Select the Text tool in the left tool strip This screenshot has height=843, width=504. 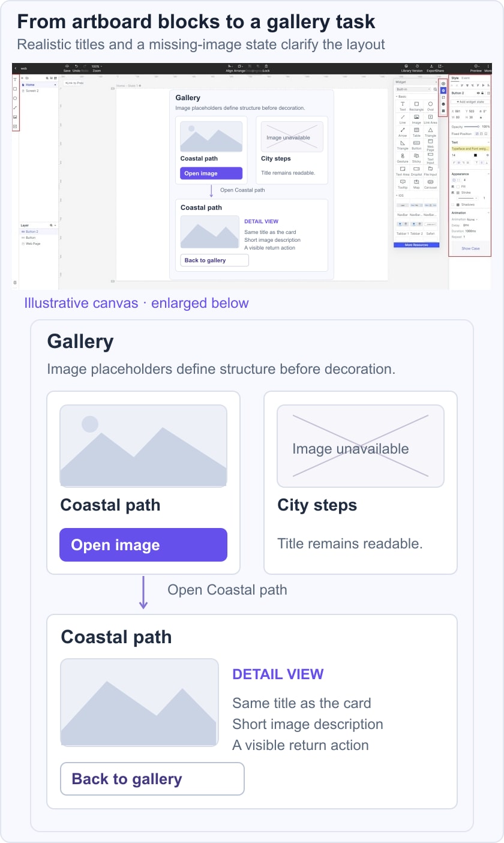pyautogui.click(x=15, y=79)
